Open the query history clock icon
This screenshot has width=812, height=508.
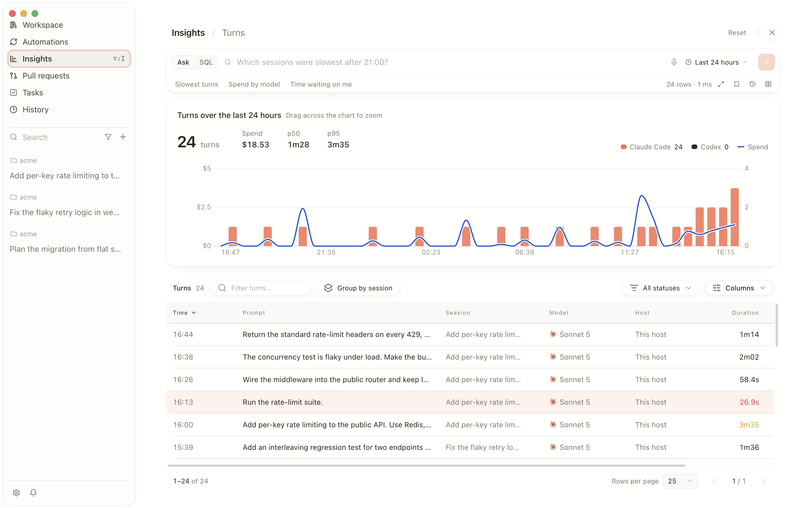(x=752, y=84)
